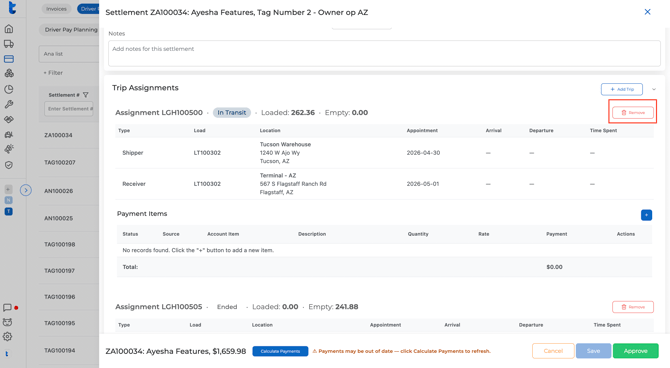Open the handshake icon in sidebar

click(x=9, y=119)
